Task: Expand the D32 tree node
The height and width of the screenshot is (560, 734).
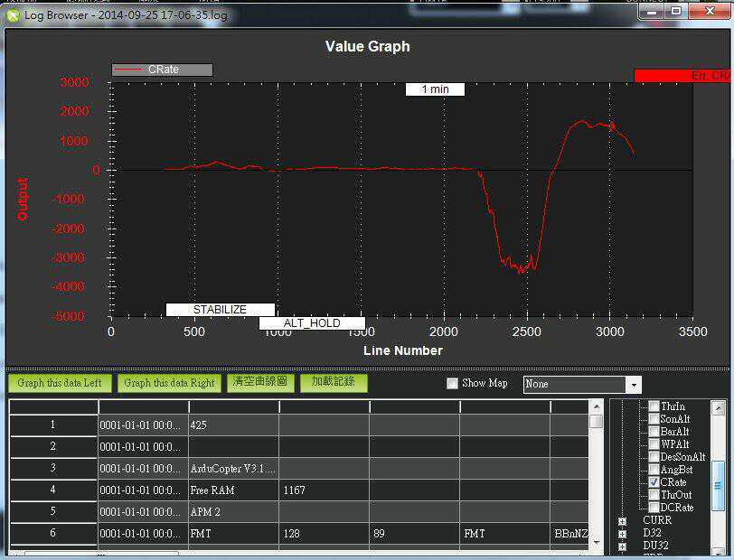Action: [x=622, y=534]
